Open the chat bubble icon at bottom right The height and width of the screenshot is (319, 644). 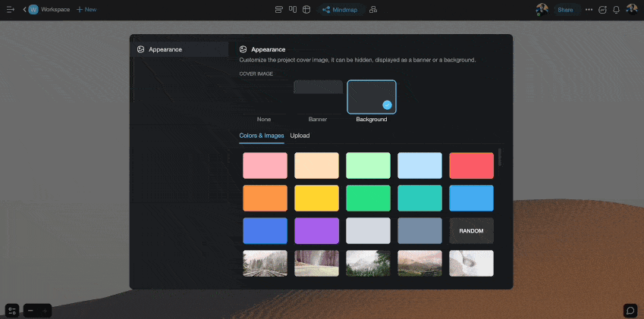tap(630, 311)
